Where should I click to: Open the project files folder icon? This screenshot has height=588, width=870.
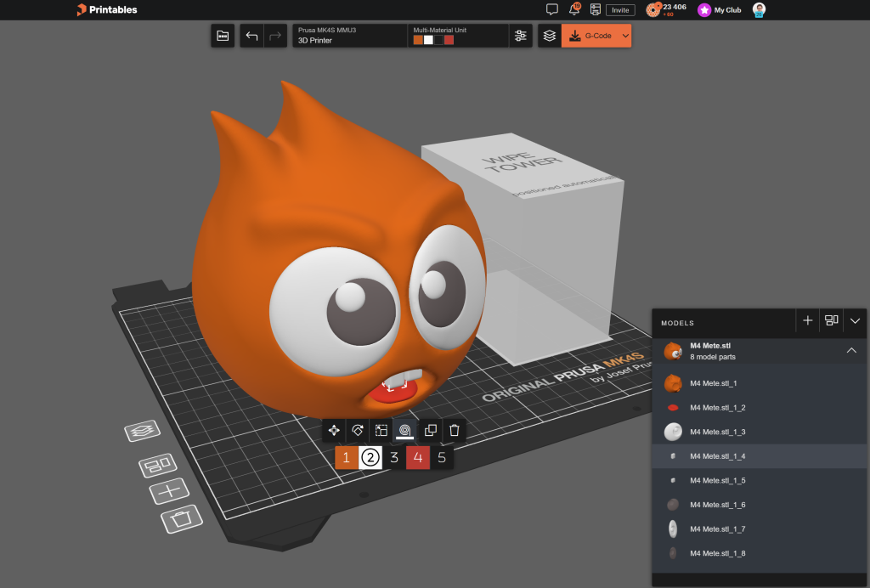(223, 36)
